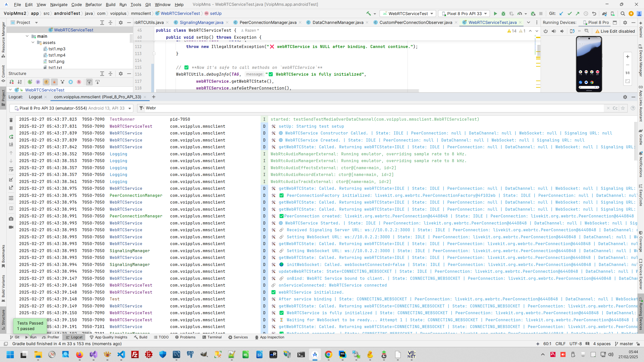Click the Debug bug icon in the toolbar
The height and width of the screenshot is (362, 644).
(503, 14)
